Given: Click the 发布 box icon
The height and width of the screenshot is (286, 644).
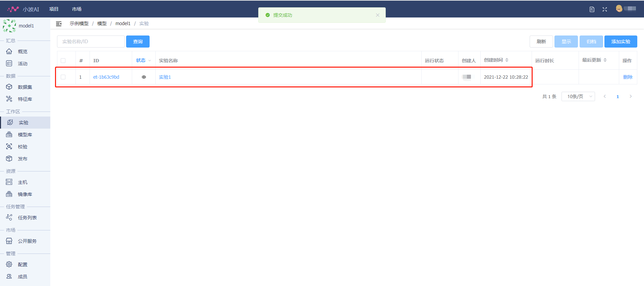Looking at the screenshot, I should [9, 159].
